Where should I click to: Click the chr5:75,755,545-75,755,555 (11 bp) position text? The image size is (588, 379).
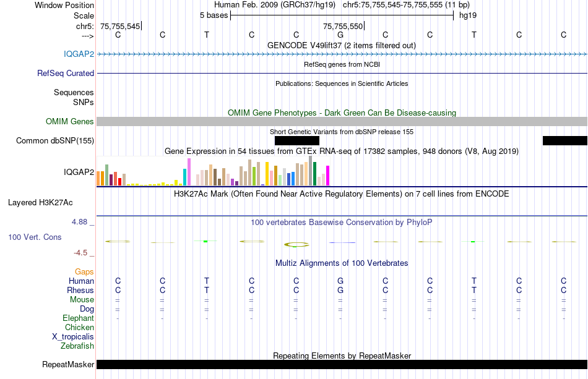coord(406,5)
